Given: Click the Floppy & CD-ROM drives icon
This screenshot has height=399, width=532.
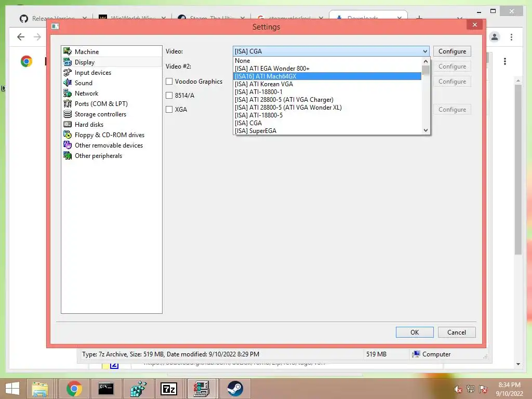Looking at the screenshot, I should coord(68,135).
